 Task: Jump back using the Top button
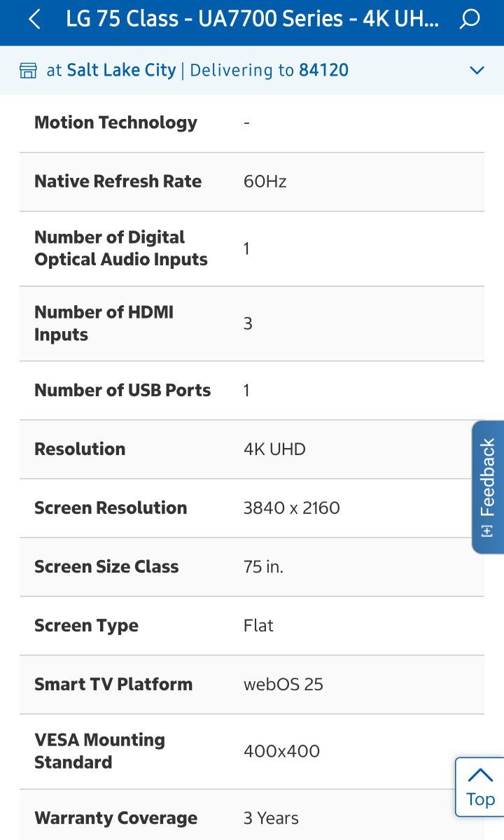[480, 787]
